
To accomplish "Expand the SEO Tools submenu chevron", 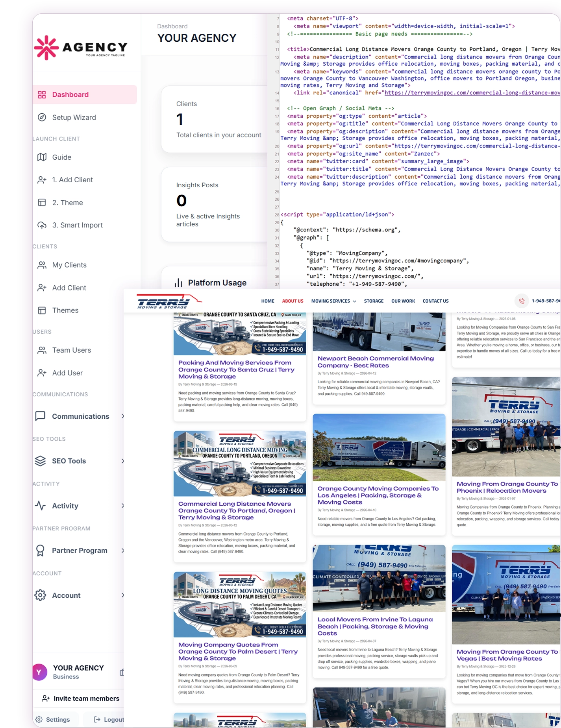I will coord(123,461).
